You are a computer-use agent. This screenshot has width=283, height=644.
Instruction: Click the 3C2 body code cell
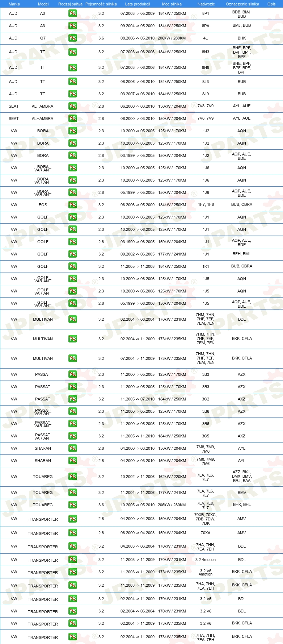(x=206, y=399)
